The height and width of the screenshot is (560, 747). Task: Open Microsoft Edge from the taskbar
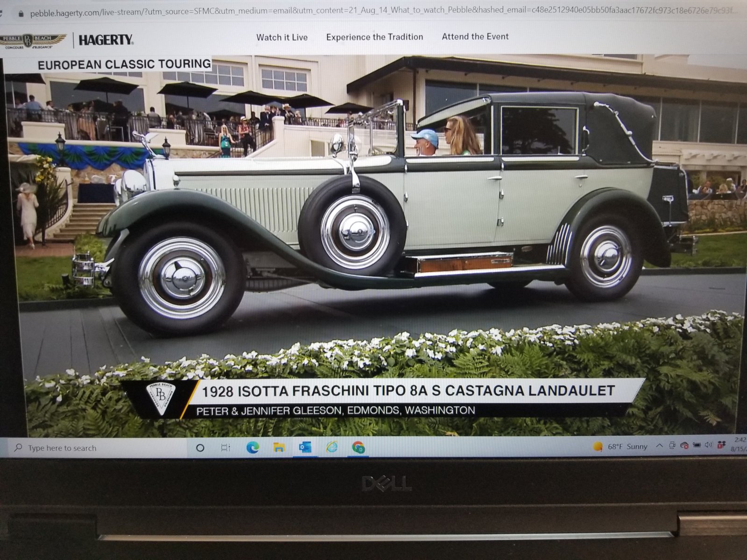(x=253, y=448)
